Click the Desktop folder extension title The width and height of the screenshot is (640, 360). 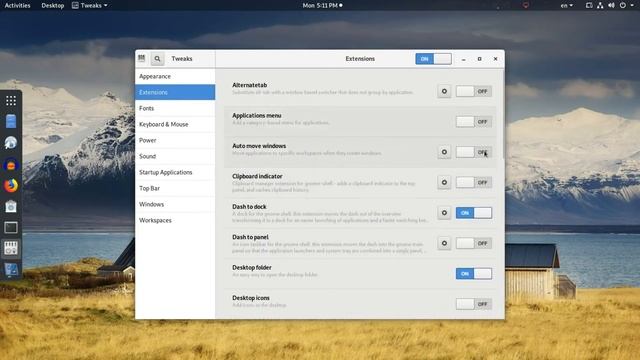(x=252, y=267)
